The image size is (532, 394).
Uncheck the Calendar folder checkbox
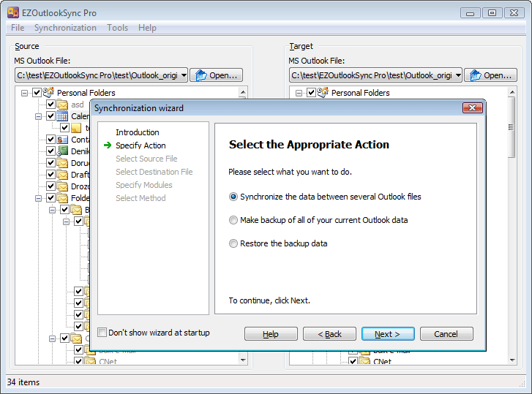(50, 116)
